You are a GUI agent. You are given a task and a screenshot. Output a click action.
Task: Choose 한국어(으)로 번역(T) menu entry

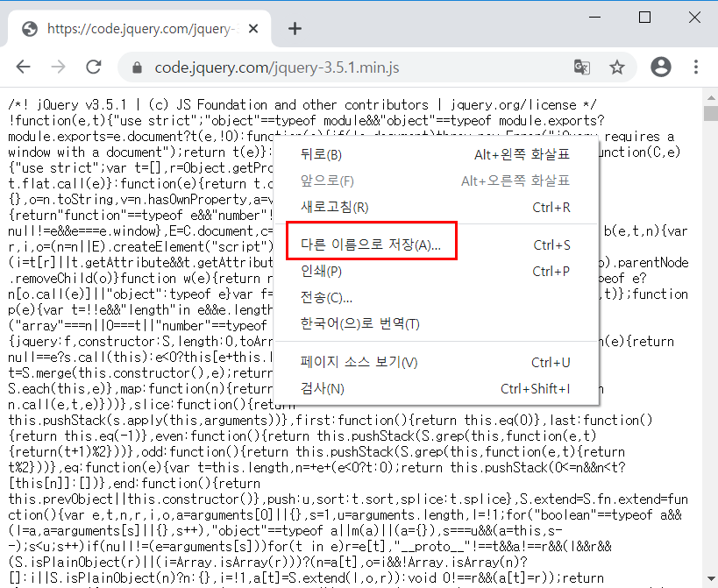(436, 324)
